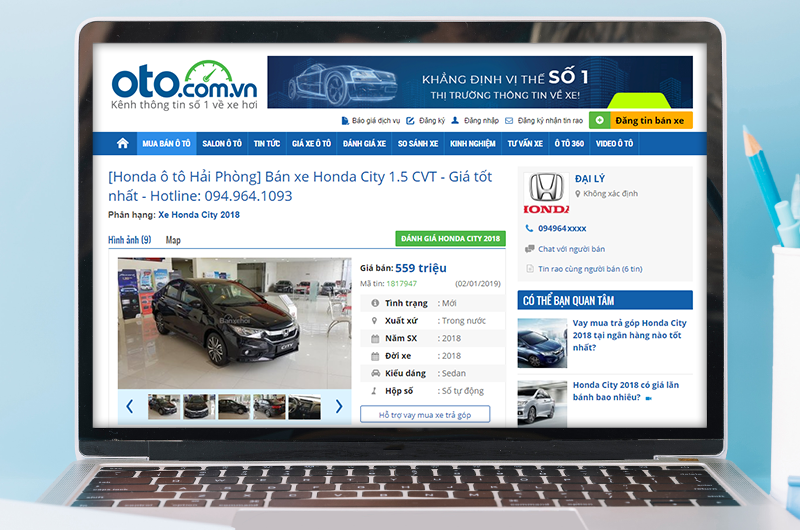Screen dimensions: 800x530
Task: Open the MUA BÁN Ô TÔ menu
Action: point(166,144)
